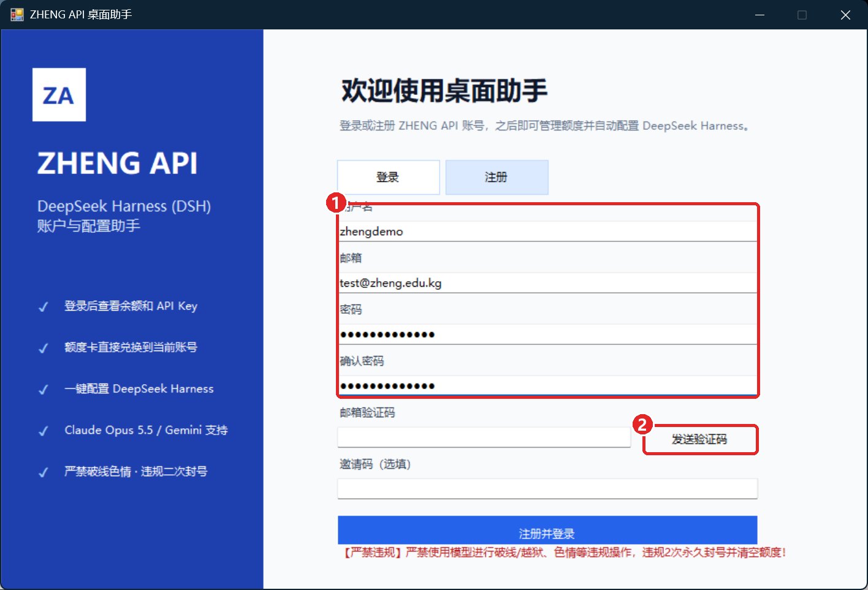Click the 确认密码 field label
This screenshot has height=590, width=868.
click(x=362, y=361)
